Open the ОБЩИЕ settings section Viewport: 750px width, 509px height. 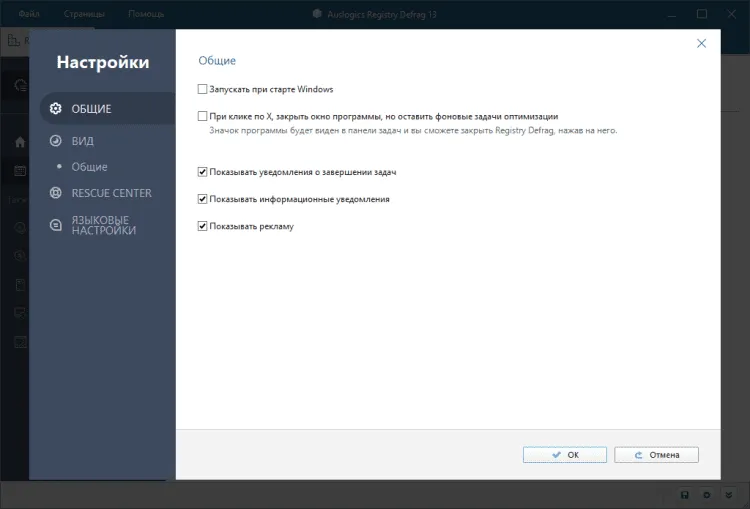pyautogui.click(x=108, y=109)
